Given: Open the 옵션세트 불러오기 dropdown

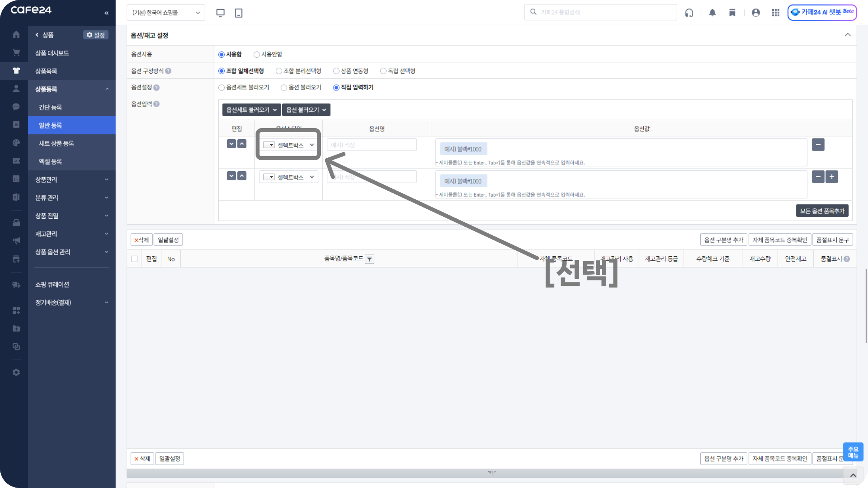Looking at the screenshot, I should [251, 110].
